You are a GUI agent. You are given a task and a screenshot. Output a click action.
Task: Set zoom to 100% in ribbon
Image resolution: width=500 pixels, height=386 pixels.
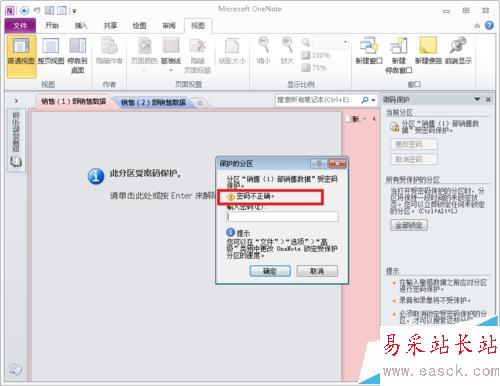(316, 55)
